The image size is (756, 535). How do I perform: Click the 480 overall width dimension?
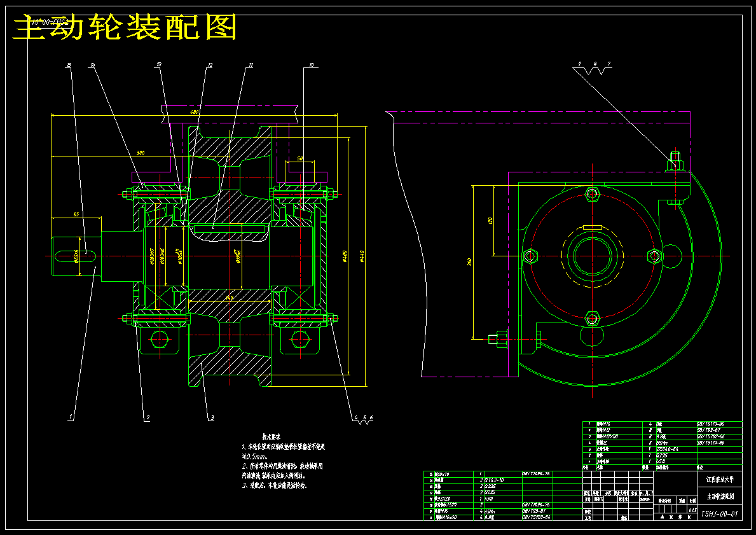click(x=195, y=112)
